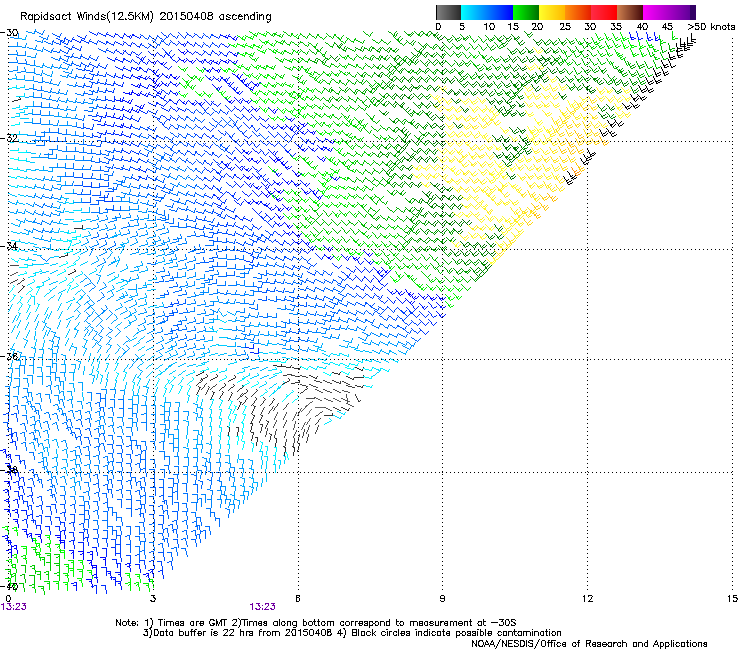Click the red 30-35 knots legend swatch
The image size is (740, 650).
tap(604, 12)
